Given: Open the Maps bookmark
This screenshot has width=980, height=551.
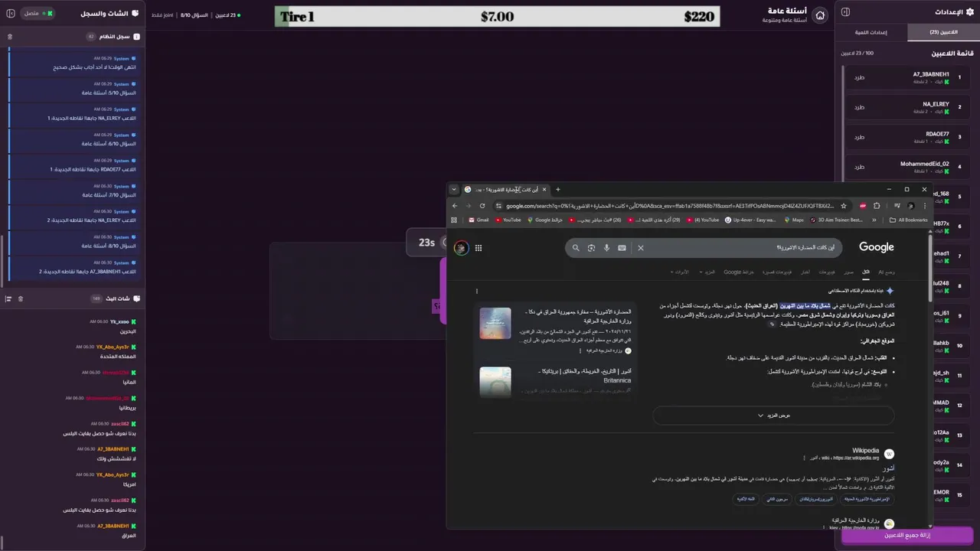Looking at the screenshot, I should [x=794, y=220].
